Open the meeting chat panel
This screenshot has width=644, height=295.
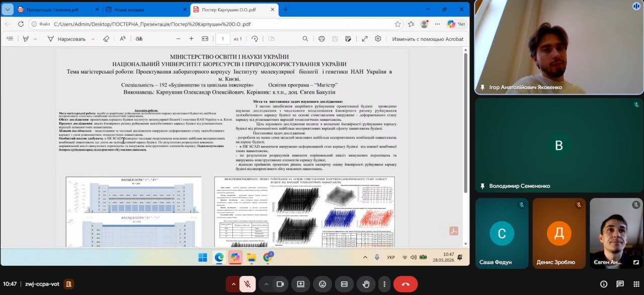(x=620, y=284)
